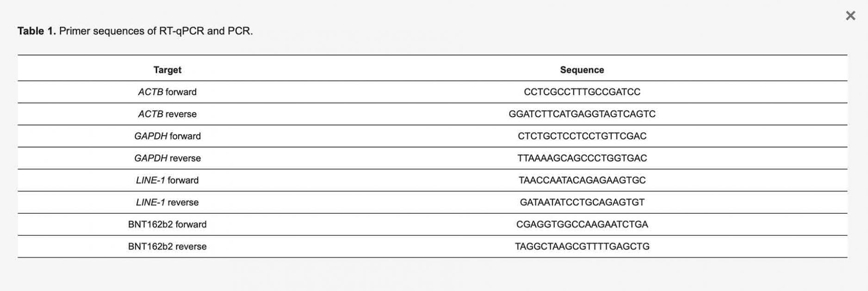Select the Sequence column header
The height and width of the screenshot is (291, 868).
click(x=582, y=70)
